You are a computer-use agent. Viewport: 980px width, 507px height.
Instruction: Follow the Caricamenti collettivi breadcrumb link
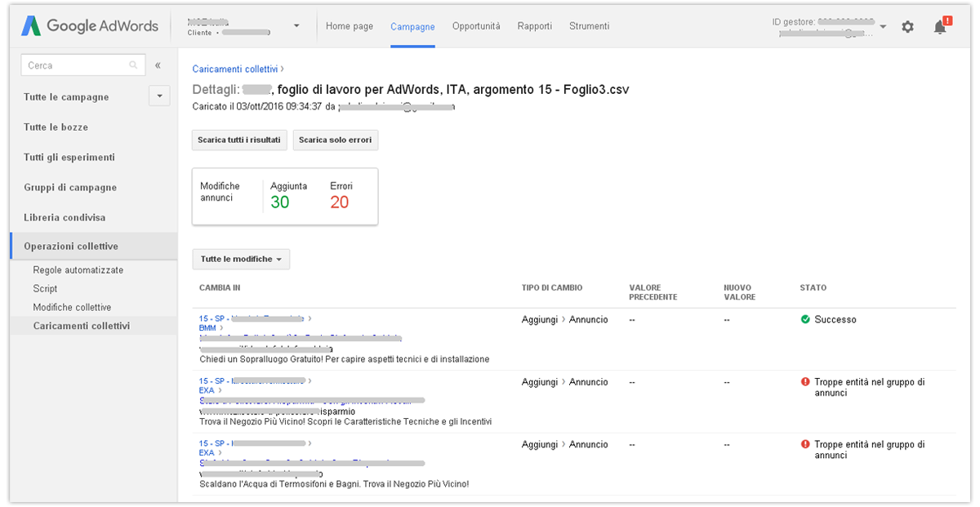coord(234,69)
